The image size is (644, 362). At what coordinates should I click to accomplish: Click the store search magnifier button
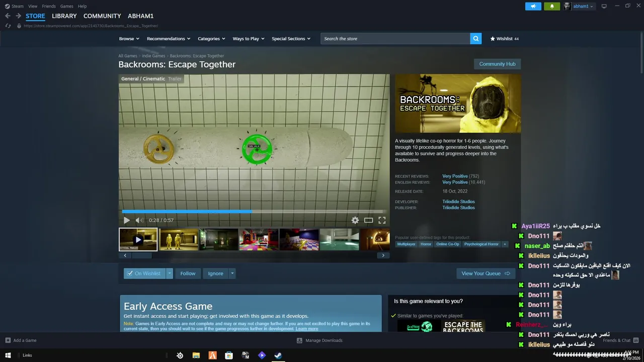pos(475,39)
